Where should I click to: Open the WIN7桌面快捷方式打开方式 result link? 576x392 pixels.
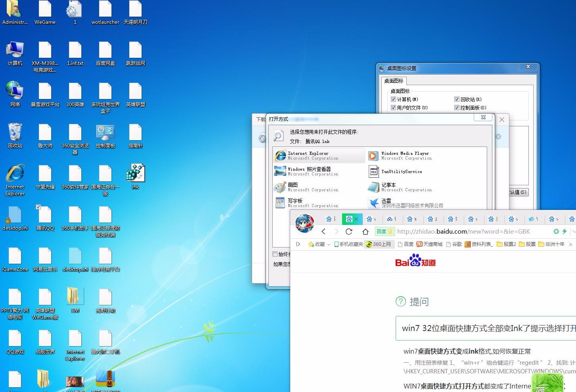(x=467, y=386)
